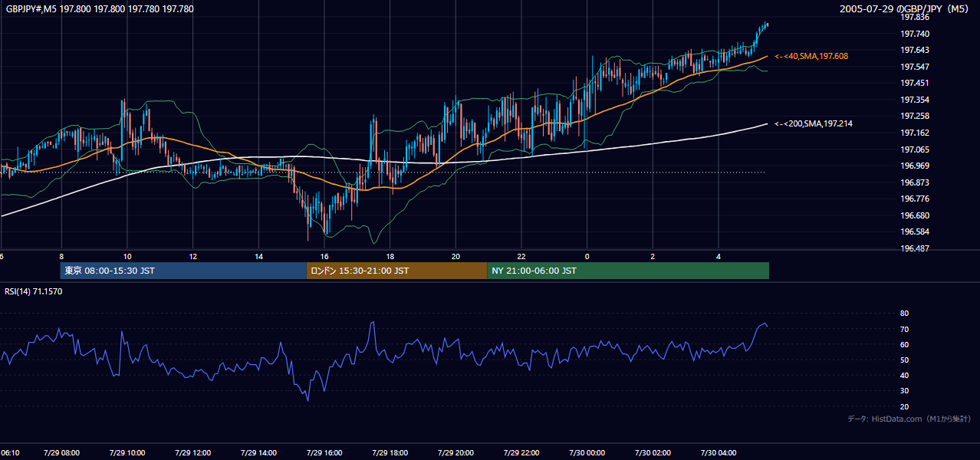Screen dimensions: 980x460
Task: Click the 7/29 10:00 time axis label
Action: click(x=127, y=452)
